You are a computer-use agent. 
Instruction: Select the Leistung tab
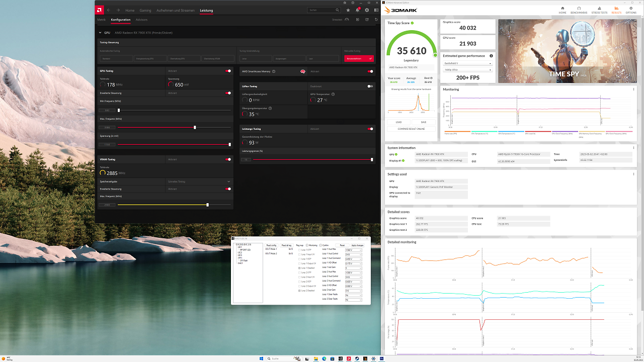click(x=206, y=10)
